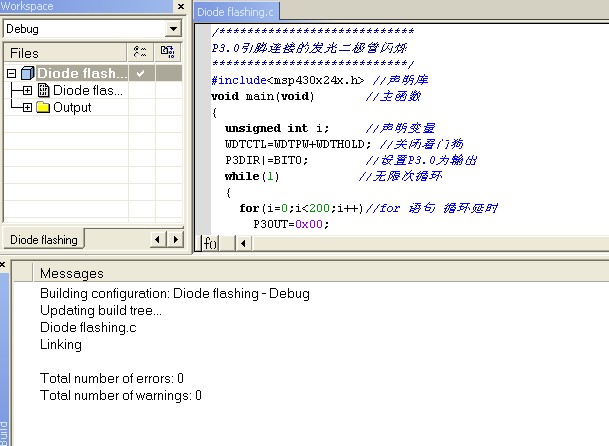Switch to the Diode flashing.c editor tab
The height and width of the screenshot is (446, 609).
tap(236, 12)
